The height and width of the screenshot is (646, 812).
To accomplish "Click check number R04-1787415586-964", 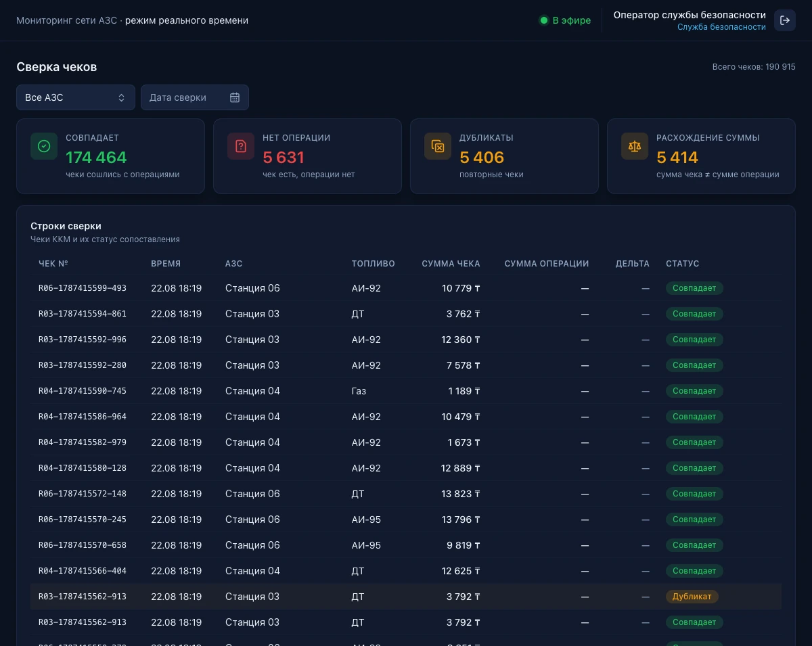I will coord(83,417).
